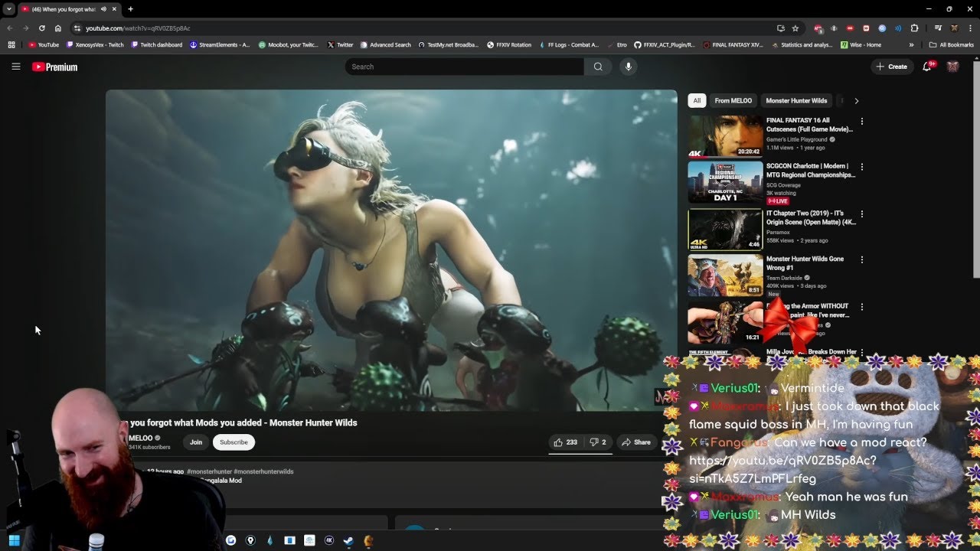The image size is (980, 551).
Task: Open the 4K app on the taskbar
Action: (x=329, y=541)
